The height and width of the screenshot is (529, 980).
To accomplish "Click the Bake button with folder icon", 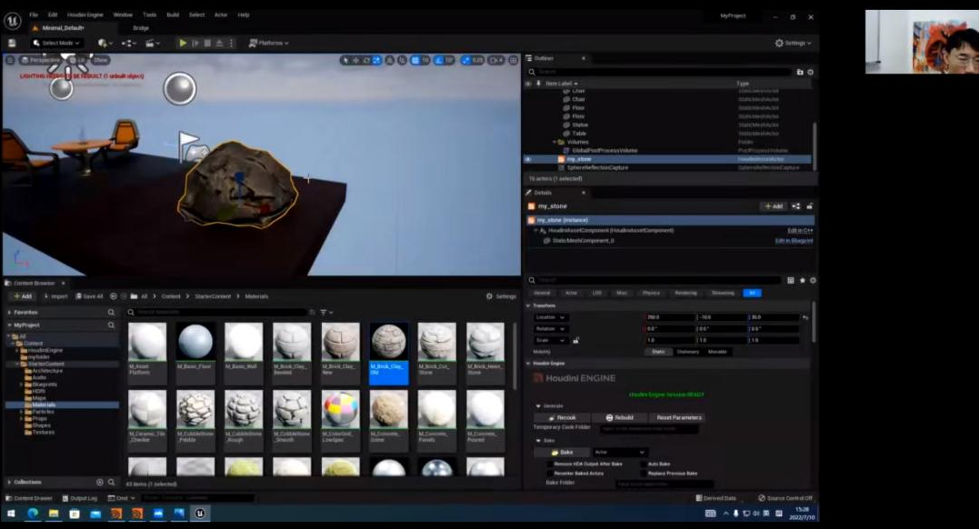I will click(561, 452).
